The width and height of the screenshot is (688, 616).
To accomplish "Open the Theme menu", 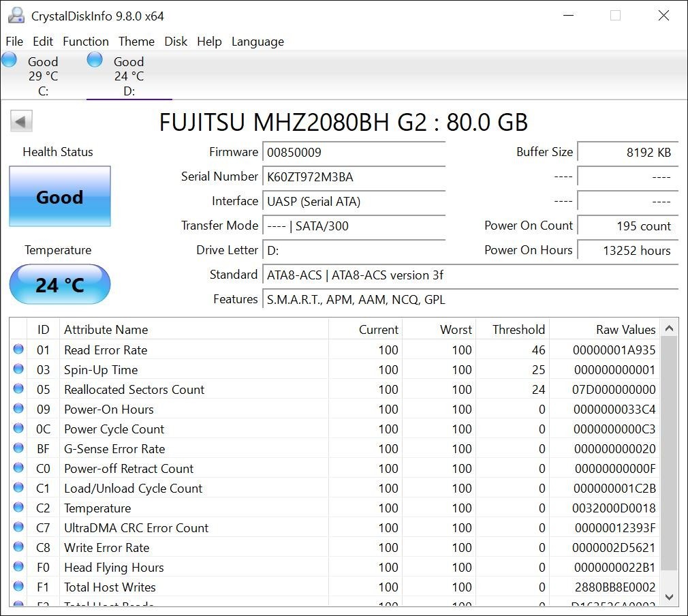I will point(136,42).
